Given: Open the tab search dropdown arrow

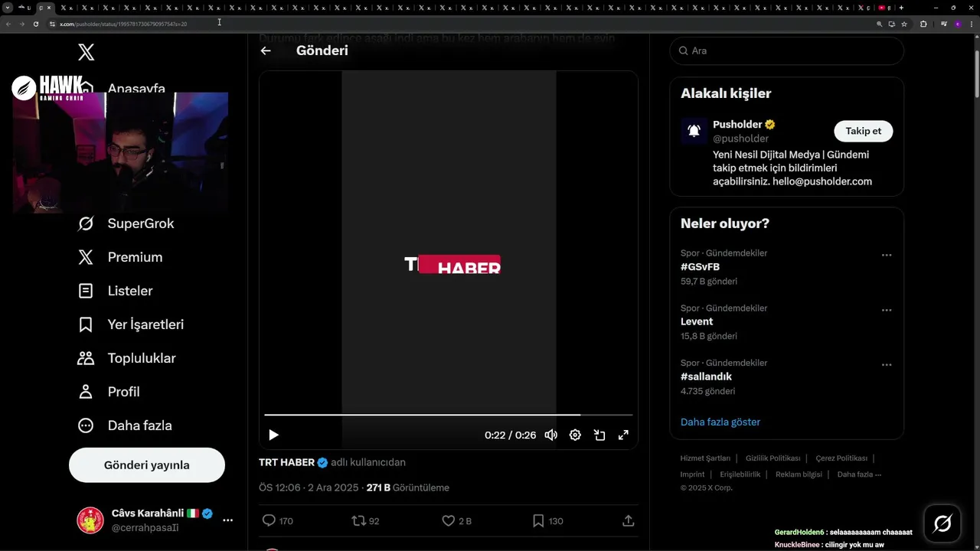Looking at the screenshot, I should [x=7, y=8].
